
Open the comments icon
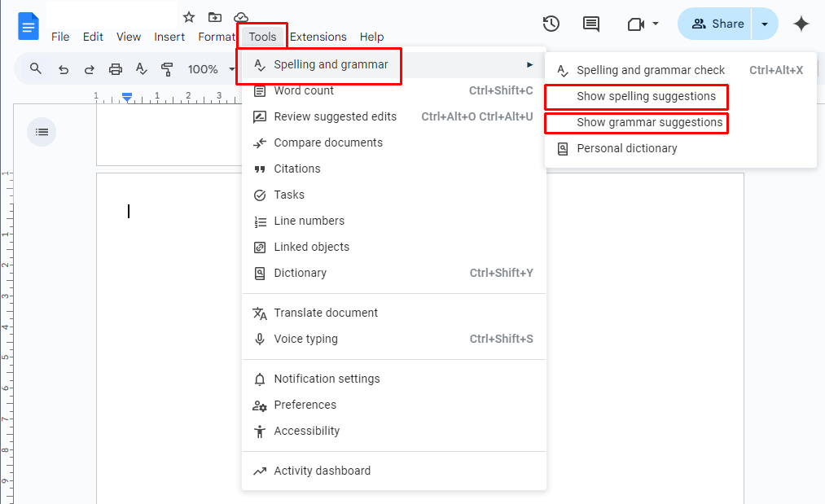(591, 24)
